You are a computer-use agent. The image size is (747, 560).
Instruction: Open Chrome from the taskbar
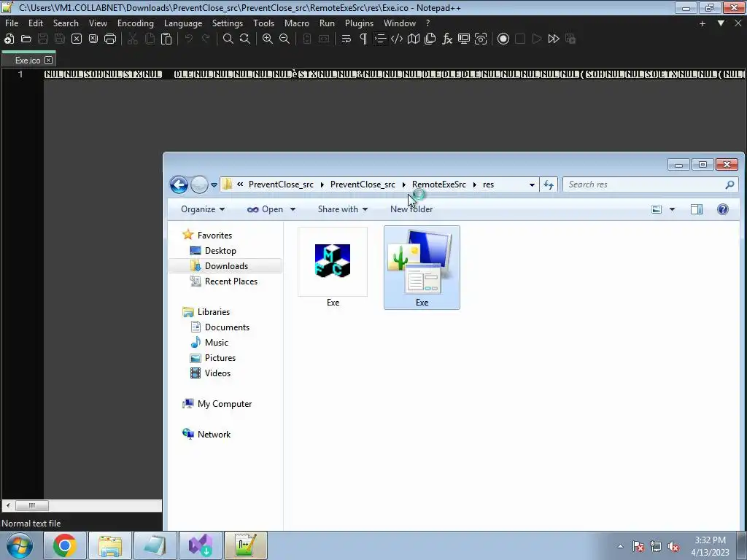pos(65,545)
